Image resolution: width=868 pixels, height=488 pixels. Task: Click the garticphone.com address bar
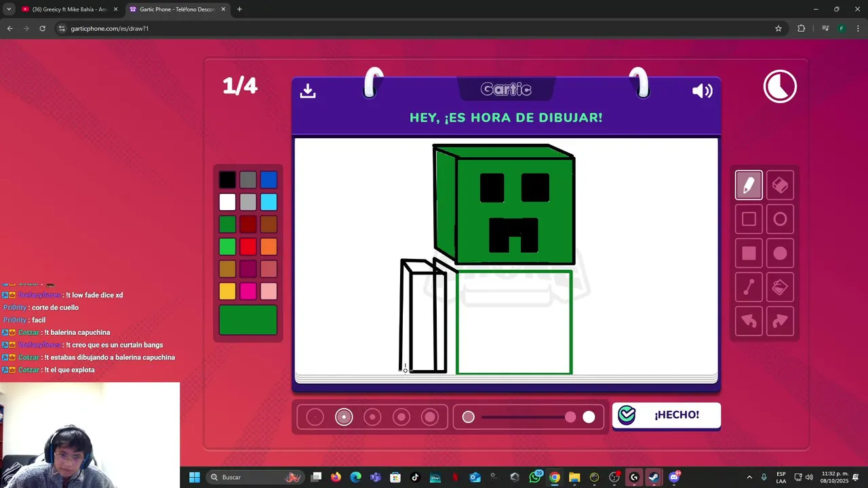point(420,28)
